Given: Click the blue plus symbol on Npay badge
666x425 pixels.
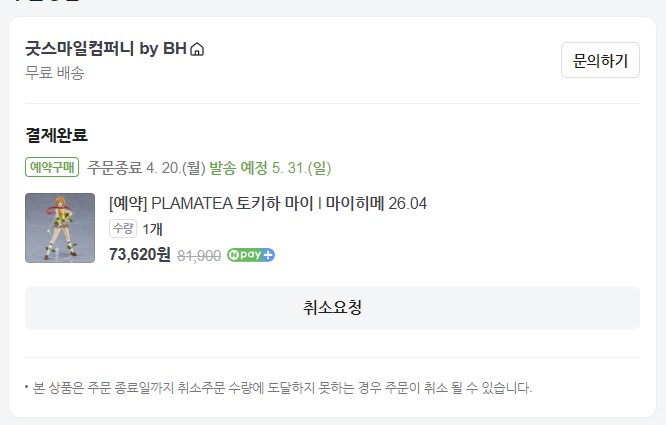Looking at the screenshot, I should click(269, 255).
